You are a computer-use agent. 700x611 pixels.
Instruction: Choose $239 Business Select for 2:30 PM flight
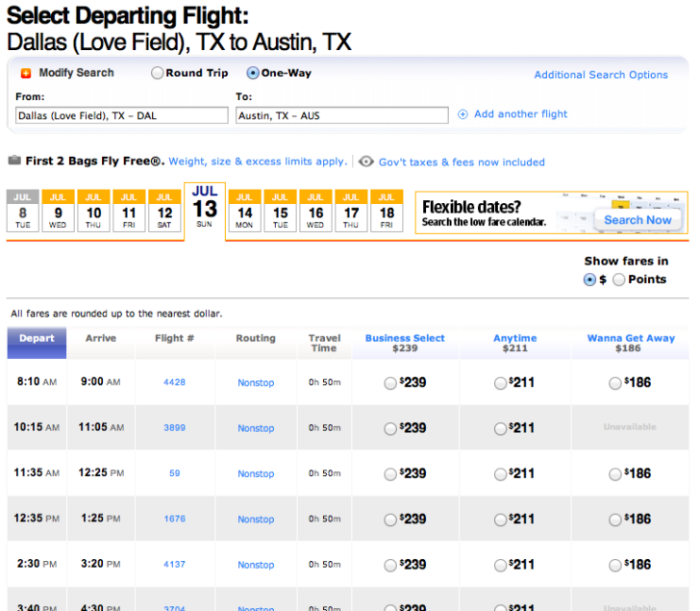click(x=390, y=566)
